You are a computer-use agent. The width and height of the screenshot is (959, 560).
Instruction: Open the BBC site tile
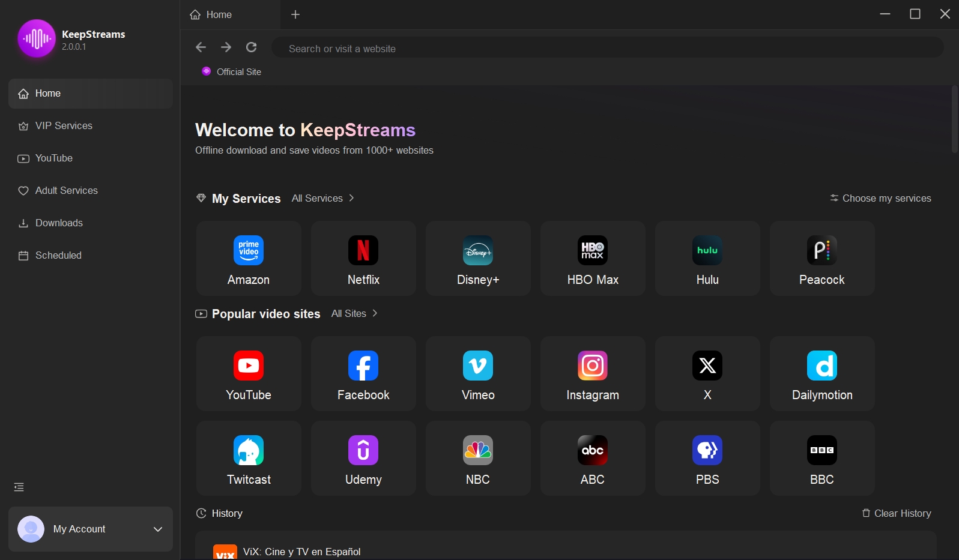822,458
